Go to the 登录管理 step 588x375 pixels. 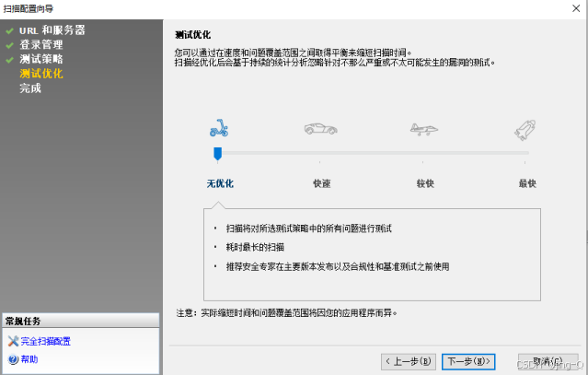click(41, 44)
